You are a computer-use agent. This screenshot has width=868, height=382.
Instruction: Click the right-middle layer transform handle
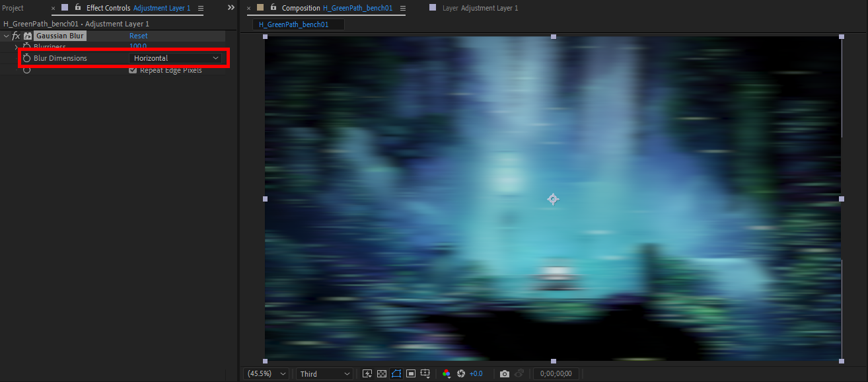point(842,198)
